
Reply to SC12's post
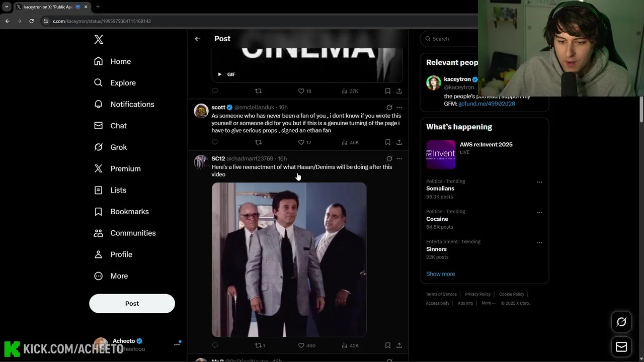(215, 345)
